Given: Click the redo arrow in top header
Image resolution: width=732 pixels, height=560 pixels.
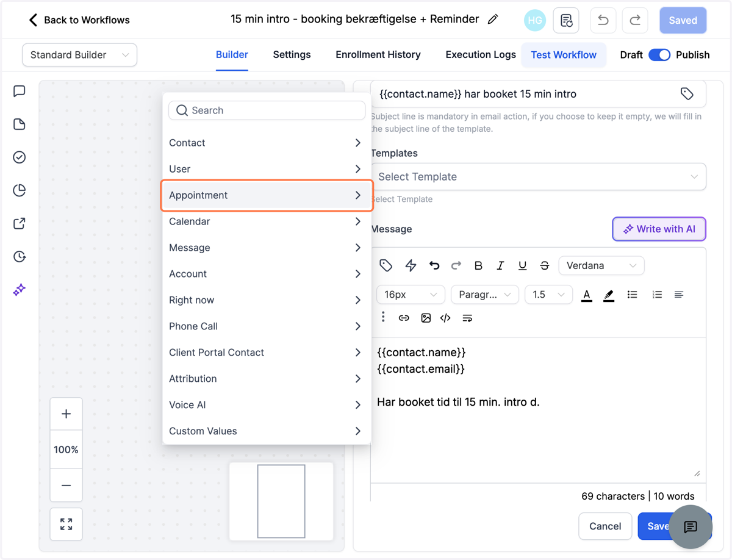Looking at the screenshot, I should [x=635, y=21].
